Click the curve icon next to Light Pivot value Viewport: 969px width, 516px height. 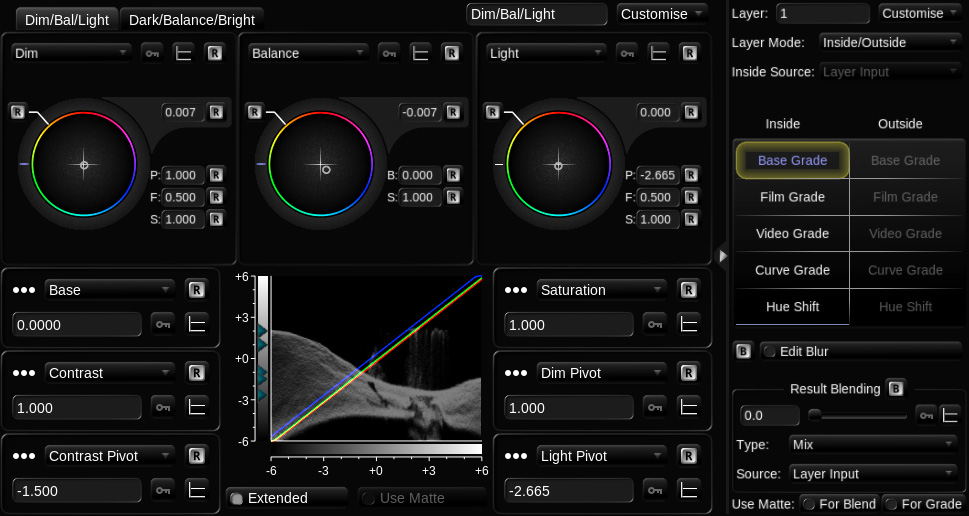point(688,490)
